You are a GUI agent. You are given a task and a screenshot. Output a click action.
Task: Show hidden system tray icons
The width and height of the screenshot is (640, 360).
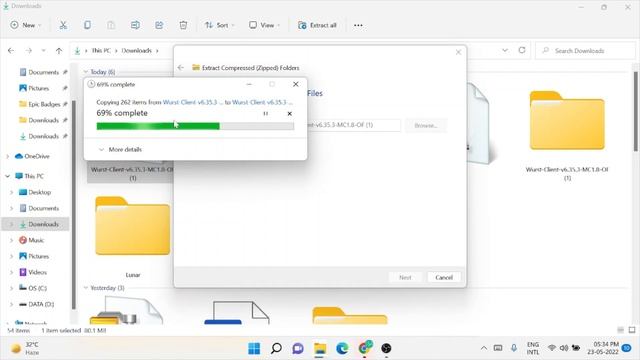[484, 348]
